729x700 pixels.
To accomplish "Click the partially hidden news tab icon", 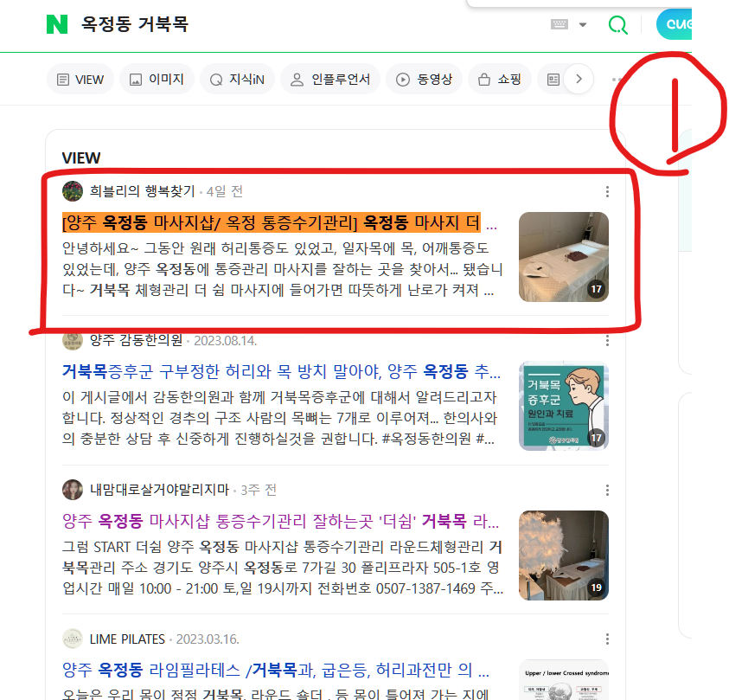I will (553, 80).
